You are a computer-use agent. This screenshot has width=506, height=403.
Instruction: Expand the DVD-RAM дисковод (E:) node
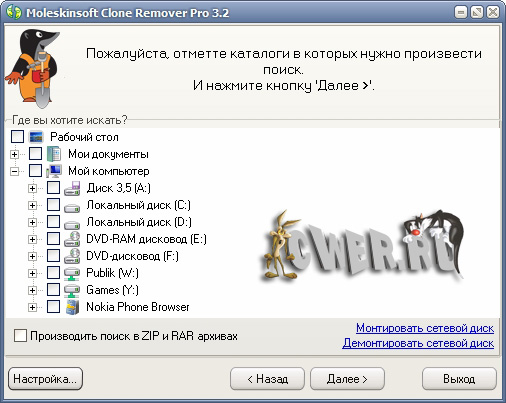(x=32, y=239)
